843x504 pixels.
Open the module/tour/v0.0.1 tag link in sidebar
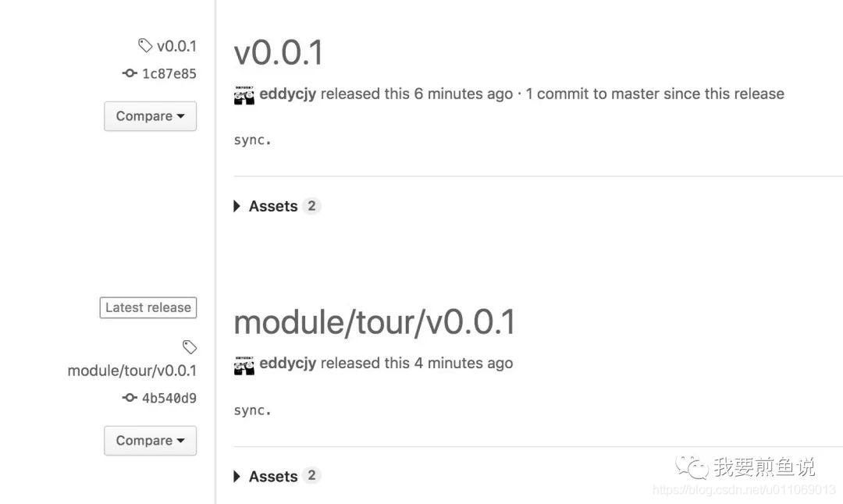[132, 371]
